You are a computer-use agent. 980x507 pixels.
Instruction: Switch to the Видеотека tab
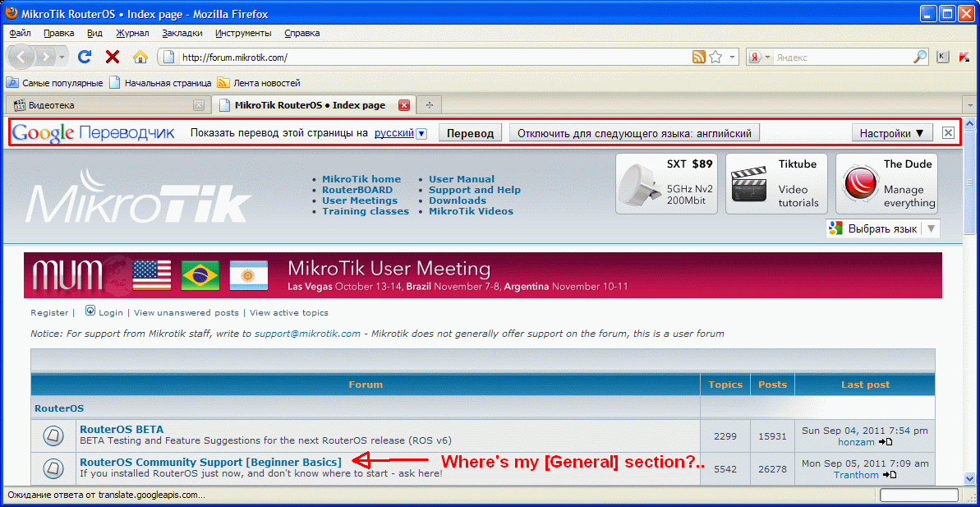[x=108, y=105]
